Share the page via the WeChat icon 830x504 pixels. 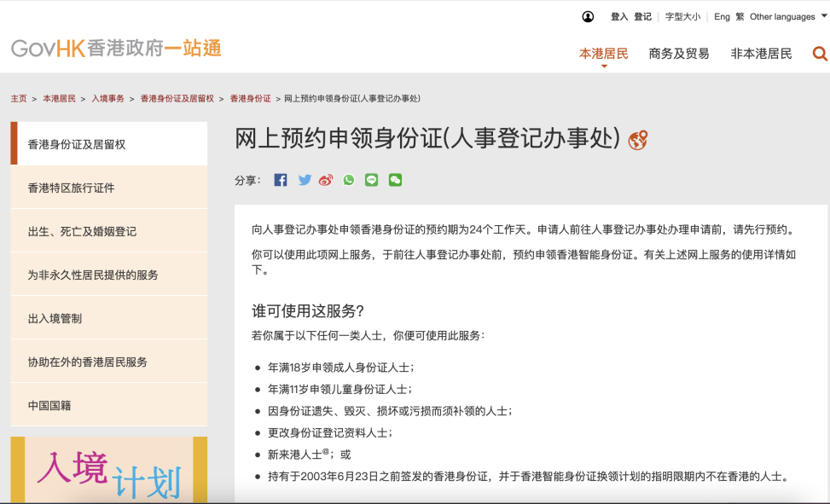tap(393, 180)
